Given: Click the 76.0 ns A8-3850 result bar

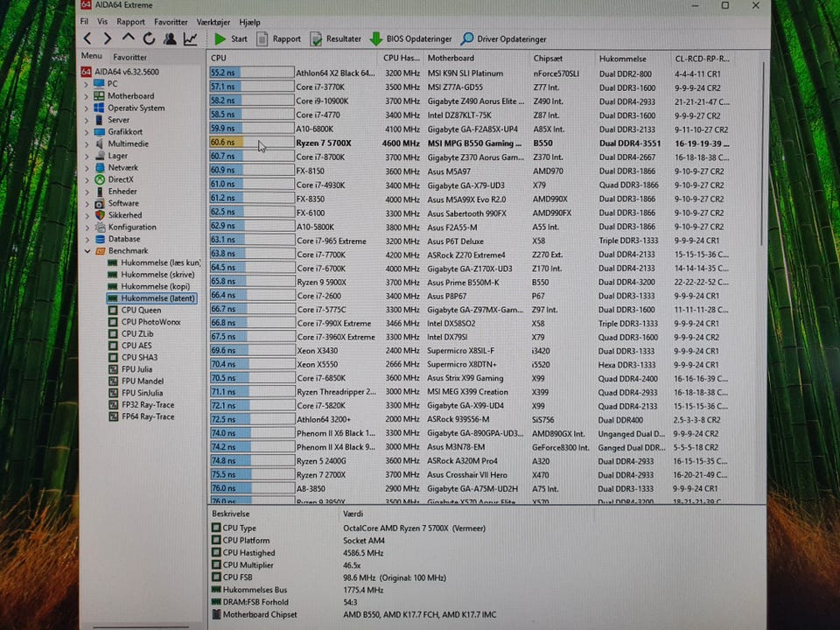Looking at the screenshot, I should (x=252, y=488).
